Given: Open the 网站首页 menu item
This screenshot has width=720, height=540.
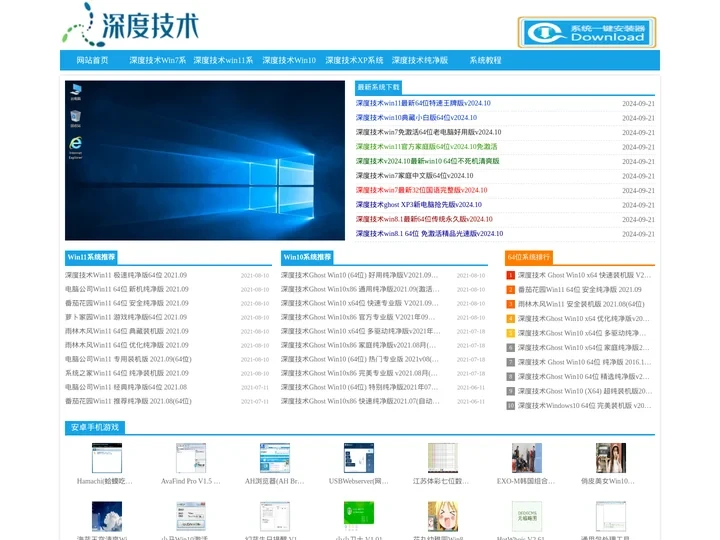Looking at the screenshot, I should tap(92, 60).
